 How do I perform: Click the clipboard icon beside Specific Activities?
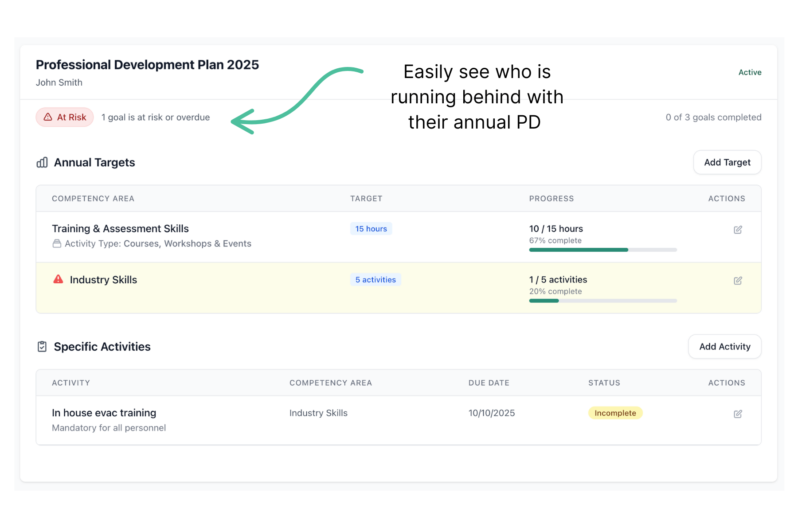point(42,346)
